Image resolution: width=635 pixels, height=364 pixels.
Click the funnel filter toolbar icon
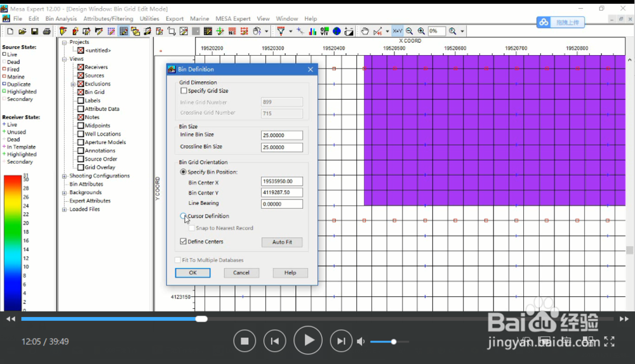pyautogui.click(x=281, y=31)
